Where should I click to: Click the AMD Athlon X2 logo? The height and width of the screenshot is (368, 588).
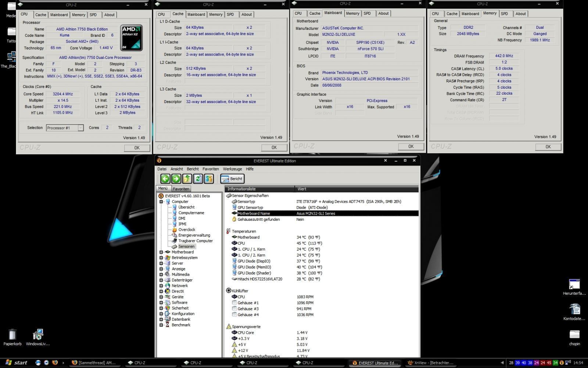(x=131, y=38)
